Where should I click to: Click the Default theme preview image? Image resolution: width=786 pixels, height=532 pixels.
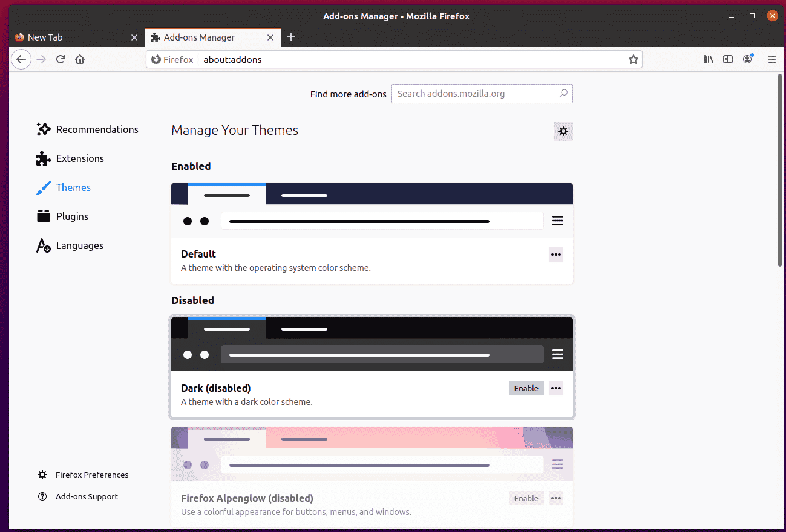pyautogui.click(x=372, y=210)
